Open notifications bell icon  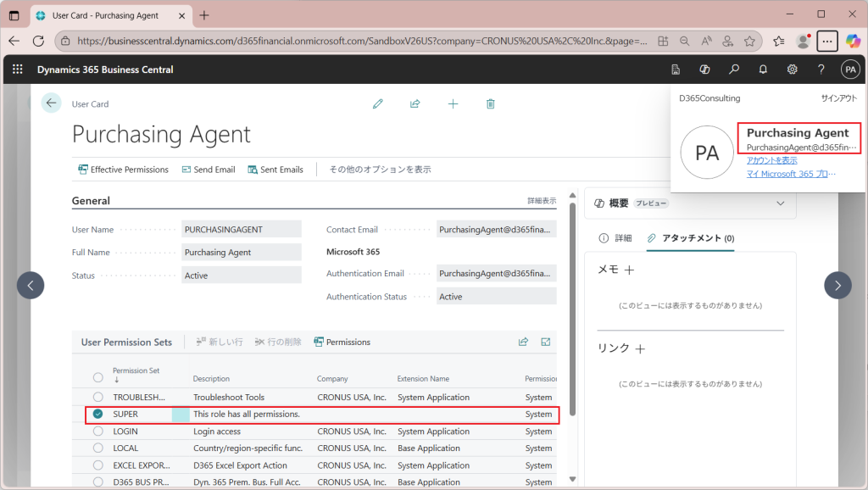[763, 70]
